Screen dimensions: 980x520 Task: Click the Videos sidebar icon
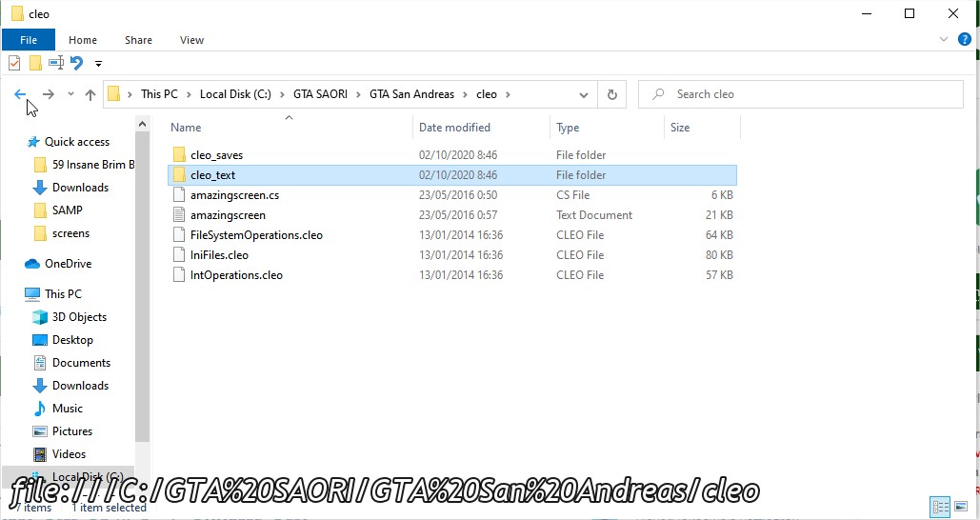point(40,454)
